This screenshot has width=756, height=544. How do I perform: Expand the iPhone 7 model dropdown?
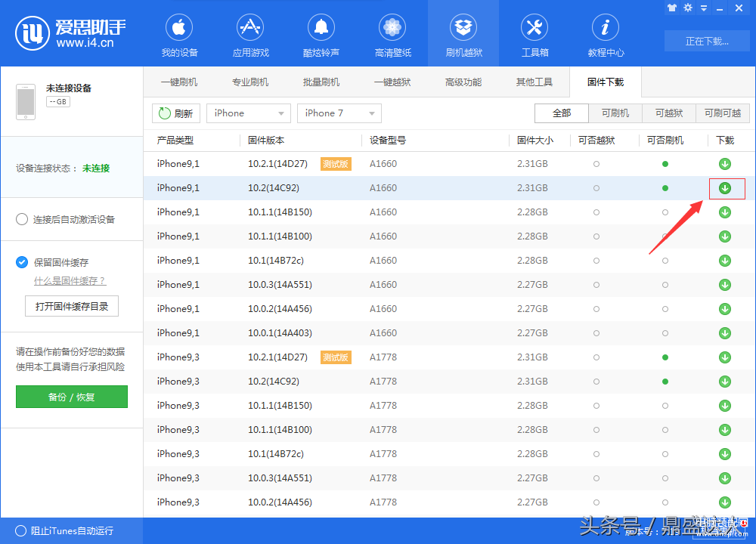click(339, 113)
